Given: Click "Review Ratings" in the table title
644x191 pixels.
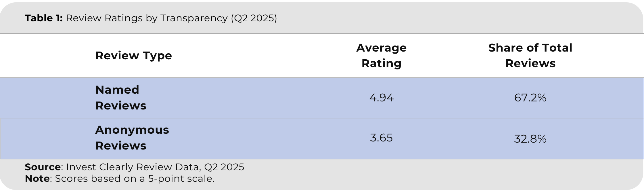Looking at the screenshot, I should (104, 18).
